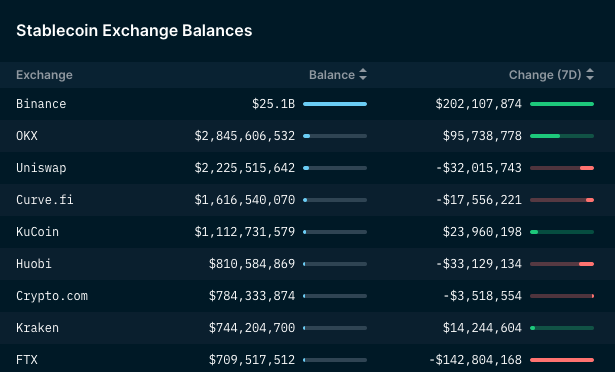Screen dimensions: 615x372
Task: Click the Change (7D) header label
Action: [545, 75]
